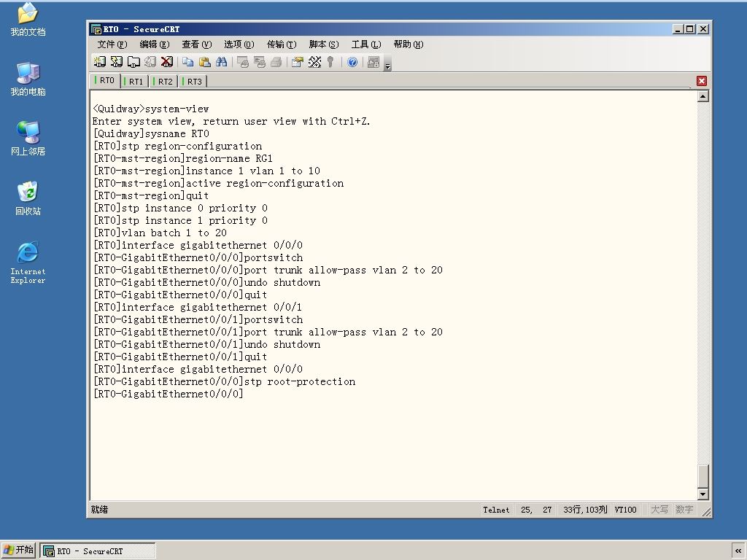Click the terminal scrollbar up arrow
The width and height of the screenshot is (747, 560).
tap(703, 97)
